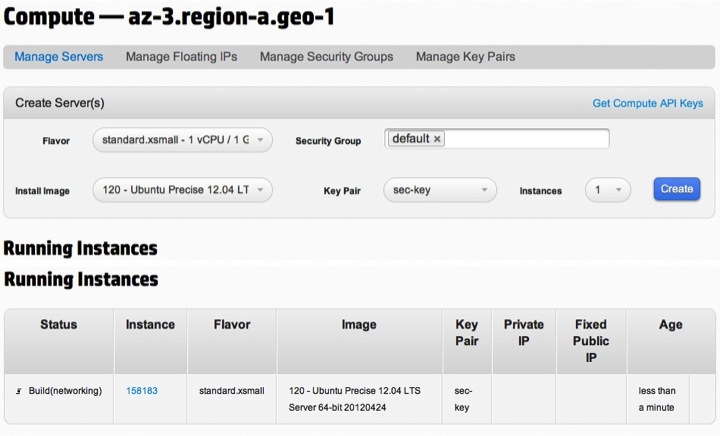The height and width of the screenshot is (436, 720).
Task: Open Manage Floating IPs tab
Action: [x=181, y=57]
